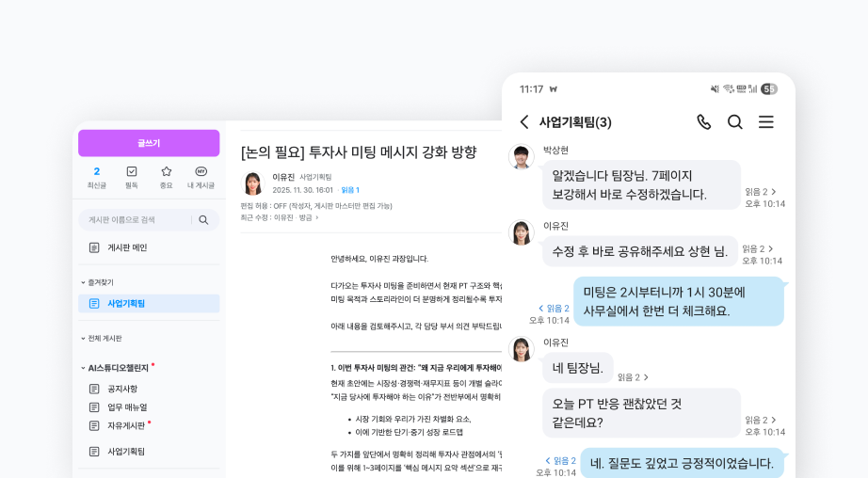868x478 pixels.
Task: Click the muted sound status icon
Action: click(x=715, y=89)
